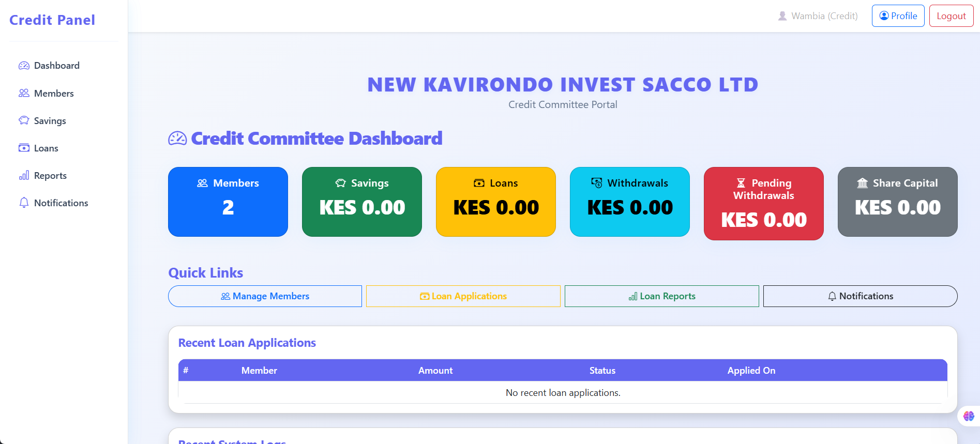Select the green Savings card
Viewport: 980px width, 444px height.
click(x=362, y=202)
